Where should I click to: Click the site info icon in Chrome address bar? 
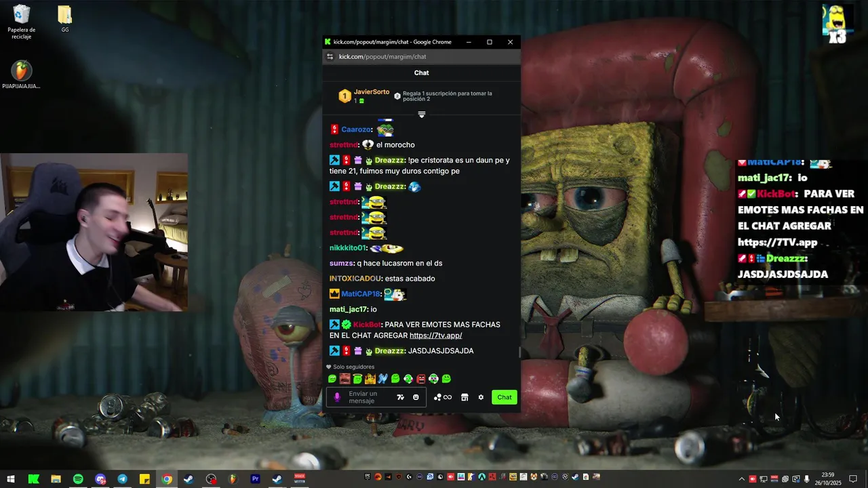coord(330,57)
